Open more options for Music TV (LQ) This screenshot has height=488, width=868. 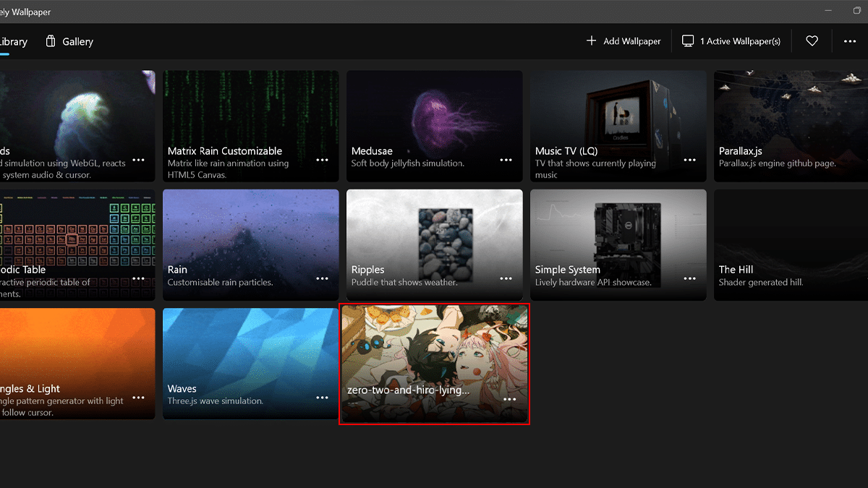(690, 160)
